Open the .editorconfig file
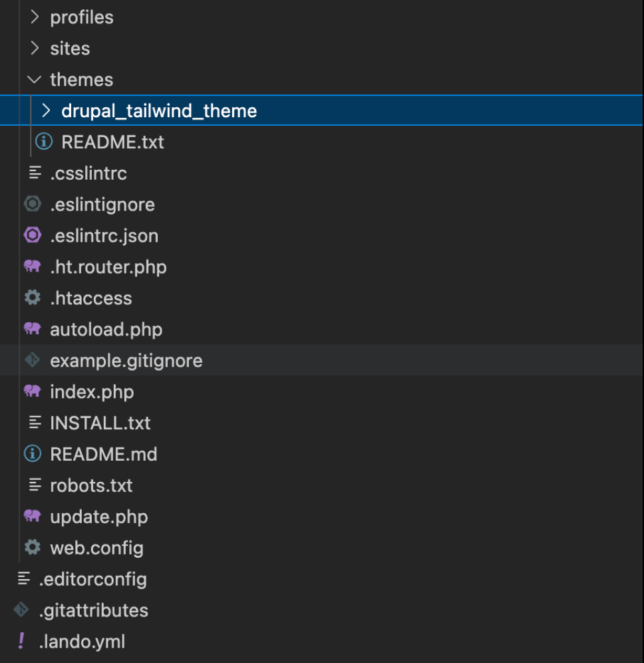Viewport: 644px width, 663px height. point(93,579)
